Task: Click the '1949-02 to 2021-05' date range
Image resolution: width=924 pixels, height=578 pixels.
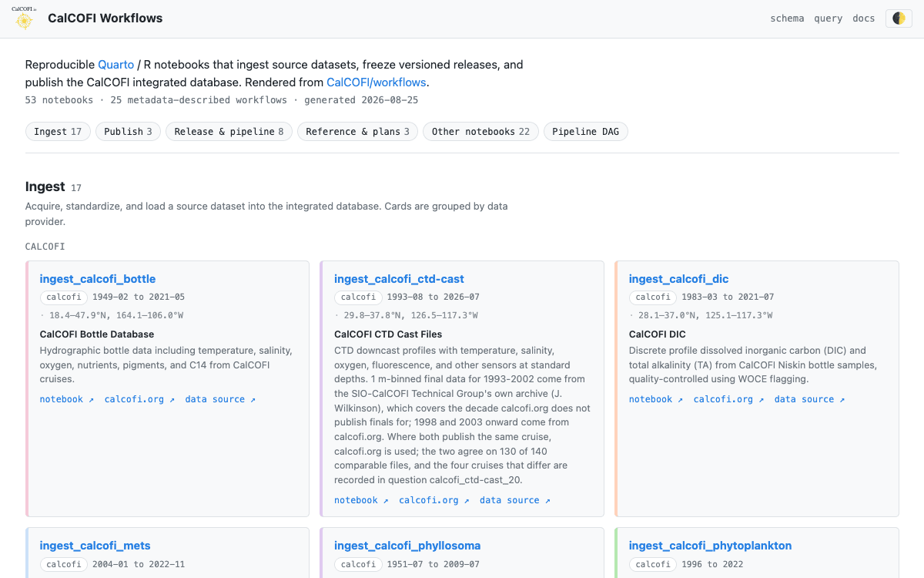Action: [x=139, y=297]
